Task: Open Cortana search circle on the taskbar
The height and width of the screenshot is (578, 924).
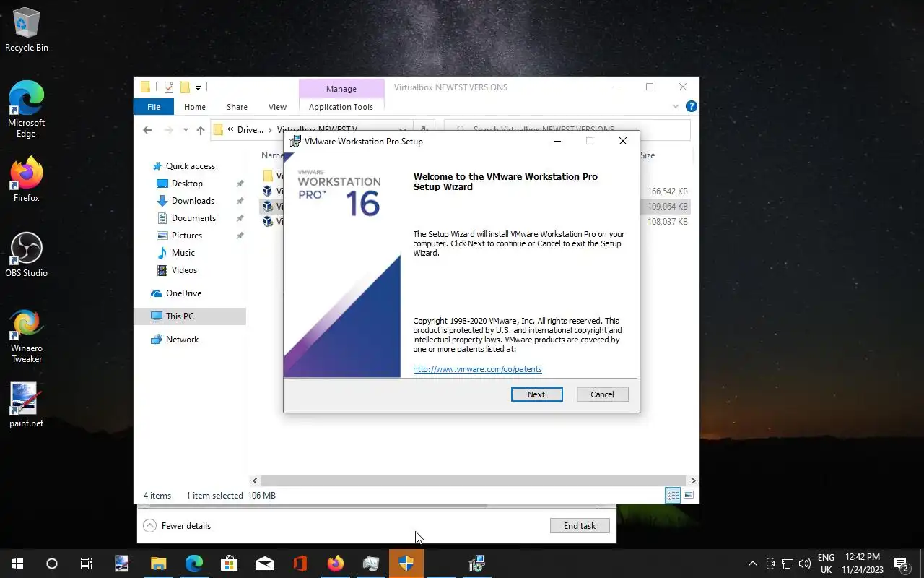Action: [x=52, y=564]
